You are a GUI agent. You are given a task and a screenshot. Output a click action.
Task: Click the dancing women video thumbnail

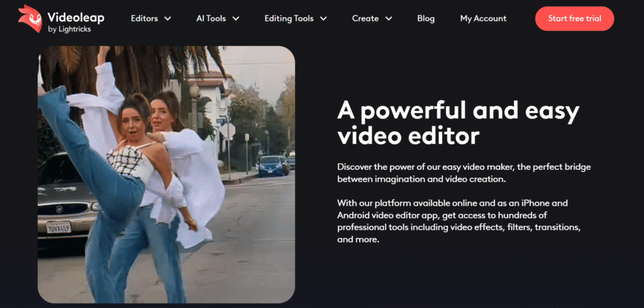click(166, 175)
